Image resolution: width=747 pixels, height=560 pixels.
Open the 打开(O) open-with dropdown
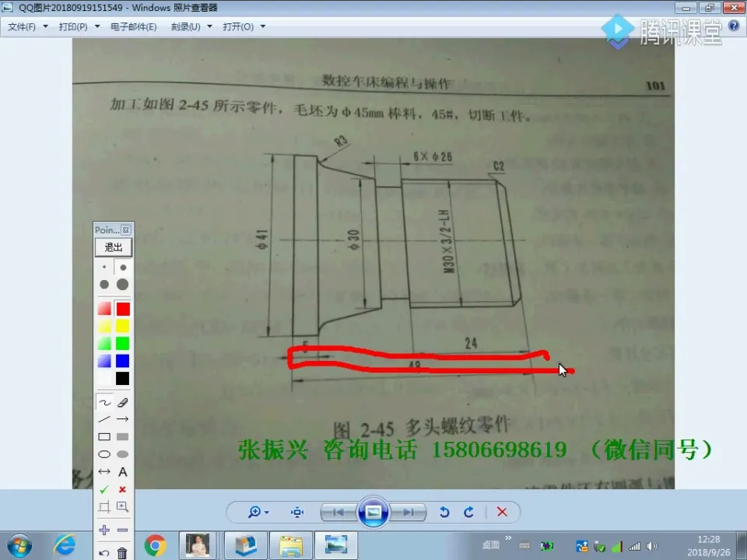[x=242, y=26]
